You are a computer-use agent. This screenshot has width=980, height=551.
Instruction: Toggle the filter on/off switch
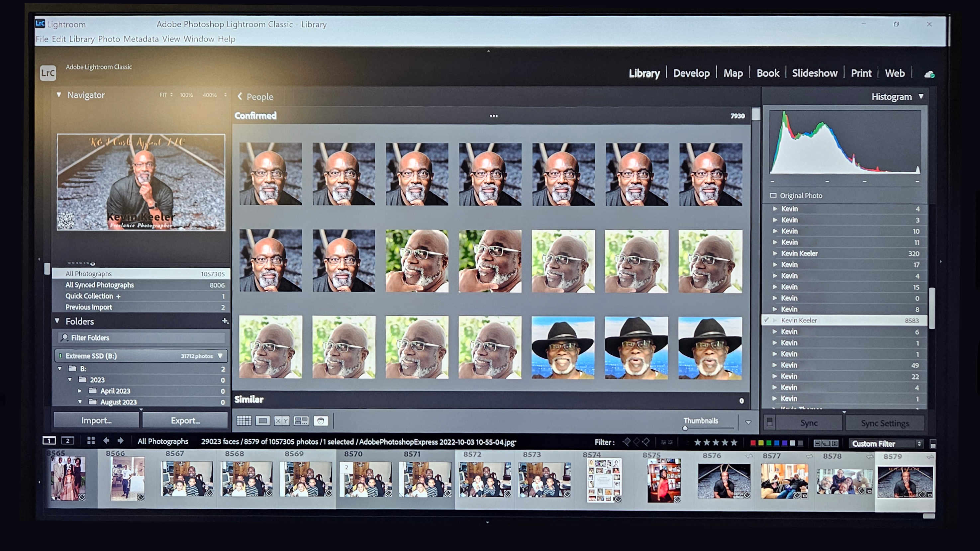(932, 444)
